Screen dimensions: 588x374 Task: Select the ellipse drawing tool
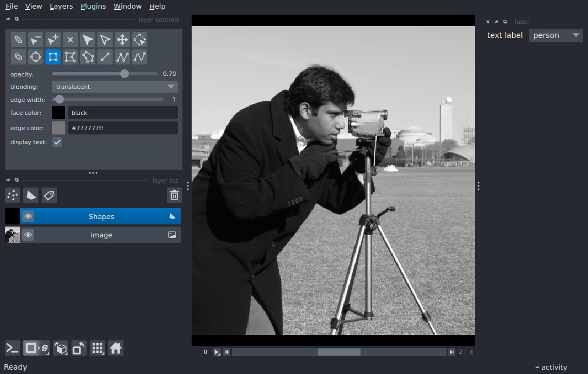click(36, 57)
